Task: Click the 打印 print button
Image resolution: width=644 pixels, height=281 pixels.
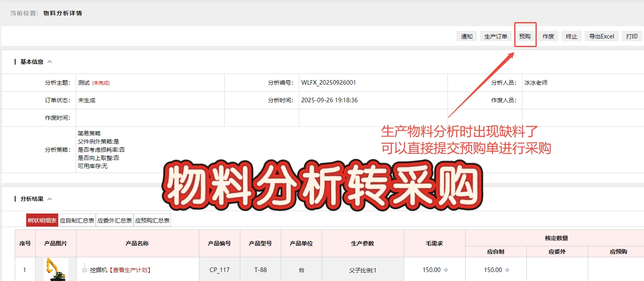Action: (x=632, y=36)
